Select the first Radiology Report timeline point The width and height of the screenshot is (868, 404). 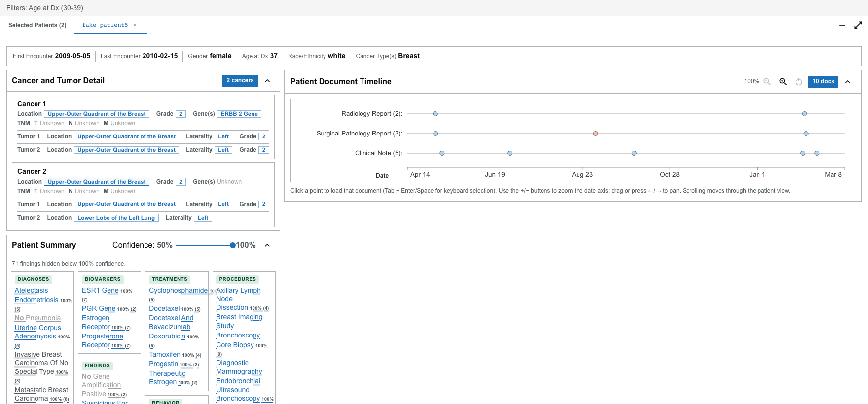pos(435,114)
